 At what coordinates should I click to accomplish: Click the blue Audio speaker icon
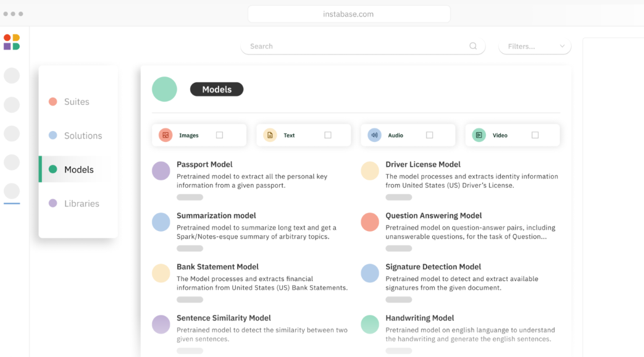point(374,135)
